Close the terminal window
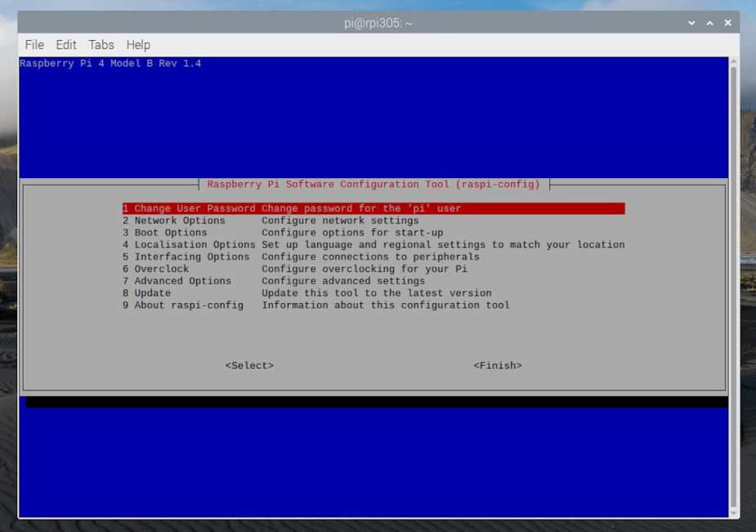 click(727, 23)
